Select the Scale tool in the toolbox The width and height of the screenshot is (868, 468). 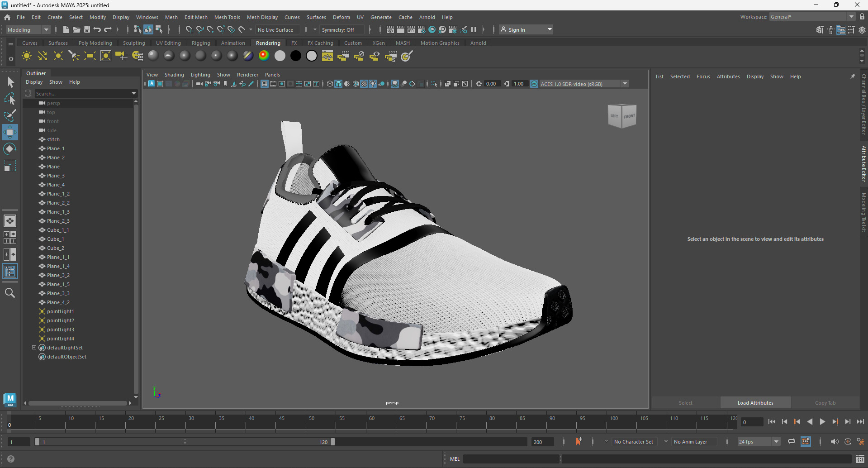10,166
